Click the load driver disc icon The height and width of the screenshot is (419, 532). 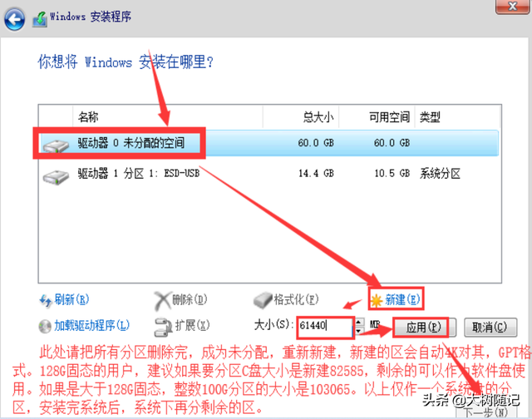click(x=45, y=327)
